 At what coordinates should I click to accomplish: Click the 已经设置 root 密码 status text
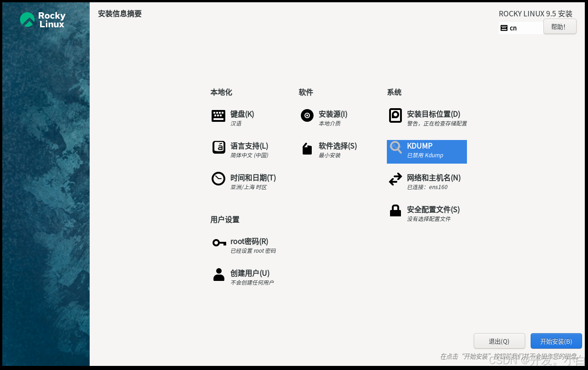click(253, 251)
